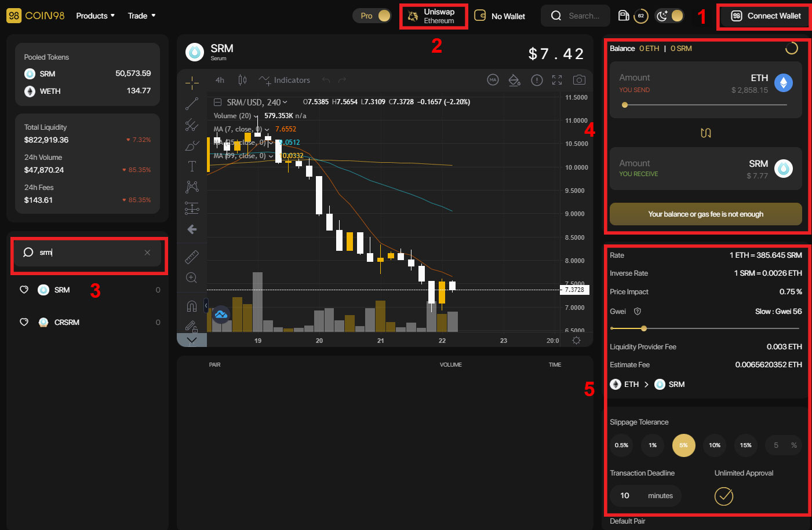Expand MA (99, close, 0) indicator options

point(271,156)
